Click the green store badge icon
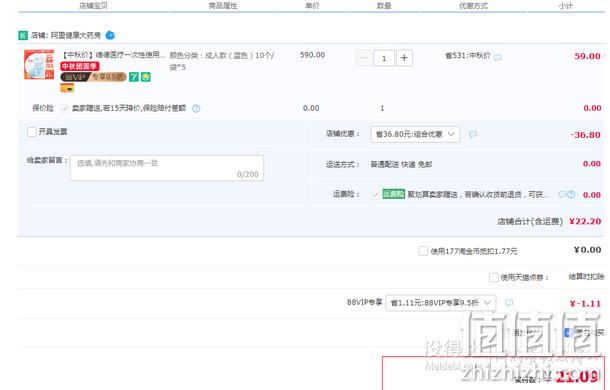The height and width of the screenshot is (390, 610). pos(23,35)
